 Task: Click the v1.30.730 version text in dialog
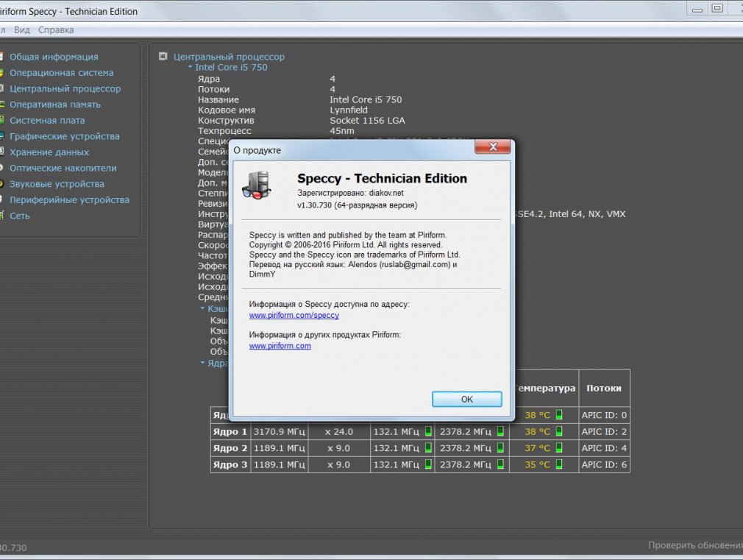358,205
